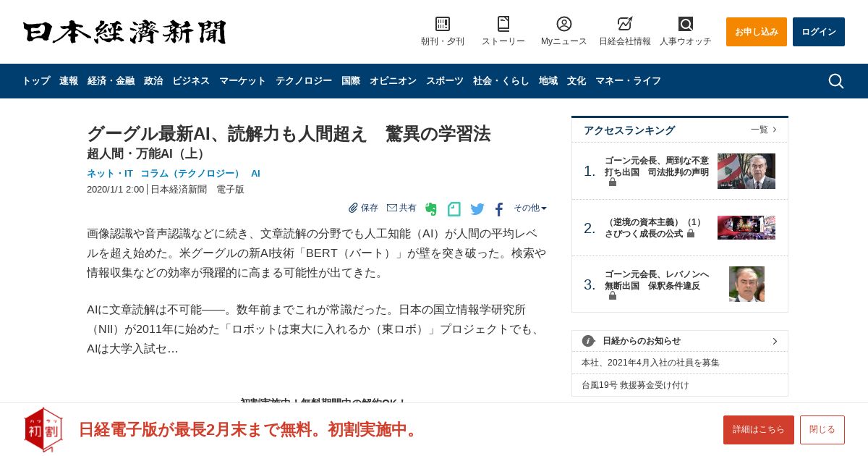
Task: Open マネー・ライフ section
Action: point(628,81)
